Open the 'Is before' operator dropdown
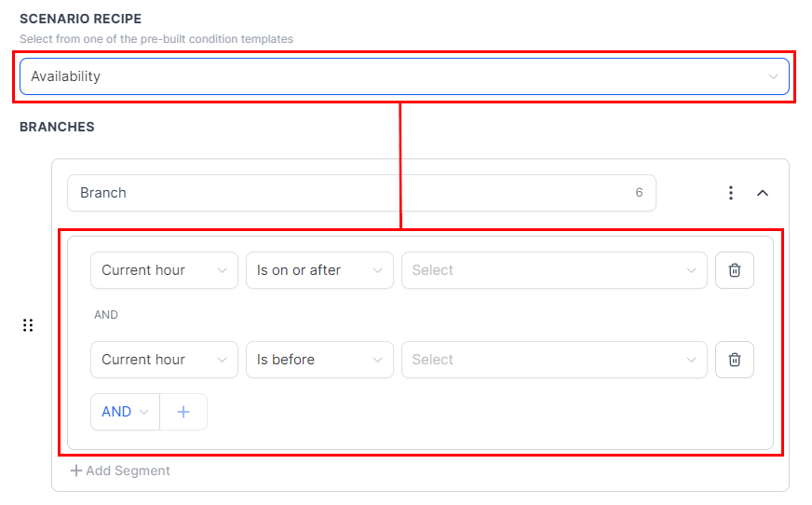The width and height of the screenshot is (812, 505). tap(319, 360)
